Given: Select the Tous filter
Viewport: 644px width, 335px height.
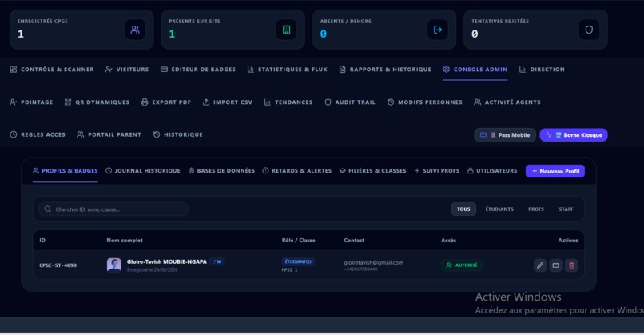Looking at the screenshot, I should click(463, 209).
